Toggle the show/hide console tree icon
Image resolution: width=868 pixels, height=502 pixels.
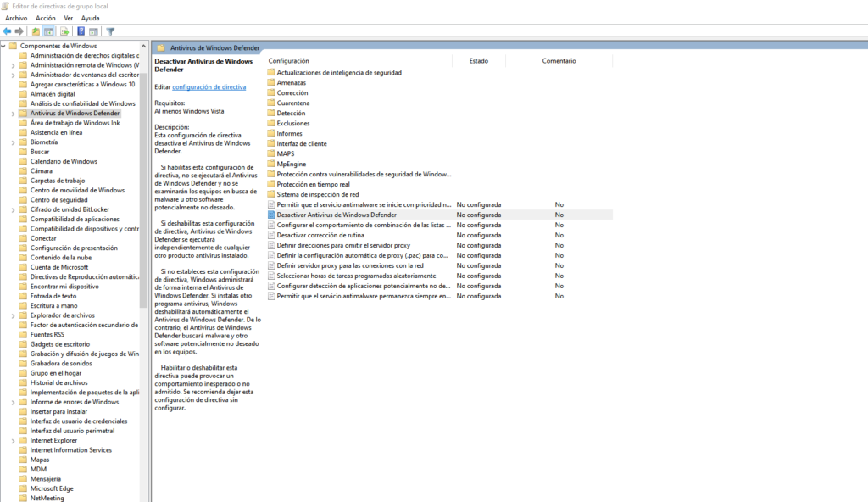pos(48,31)
